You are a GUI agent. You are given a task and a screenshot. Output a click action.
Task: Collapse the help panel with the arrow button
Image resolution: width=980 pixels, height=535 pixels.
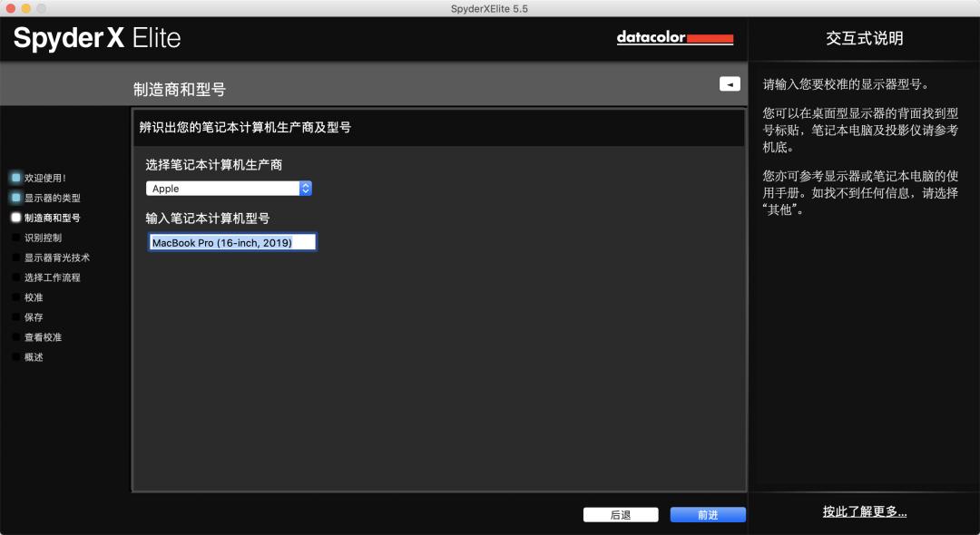[x=730, y=83]
